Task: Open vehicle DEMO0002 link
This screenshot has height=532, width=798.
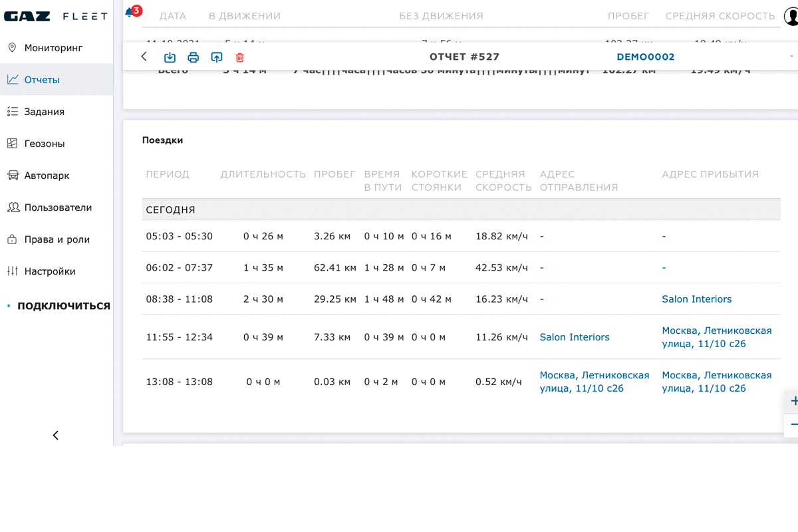Action: point(646,57)
